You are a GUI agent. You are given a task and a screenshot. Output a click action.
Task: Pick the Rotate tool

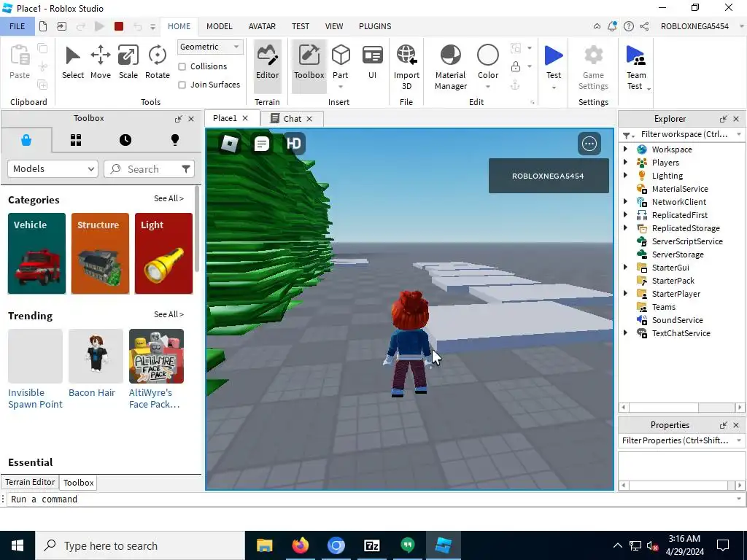(158, 63)
